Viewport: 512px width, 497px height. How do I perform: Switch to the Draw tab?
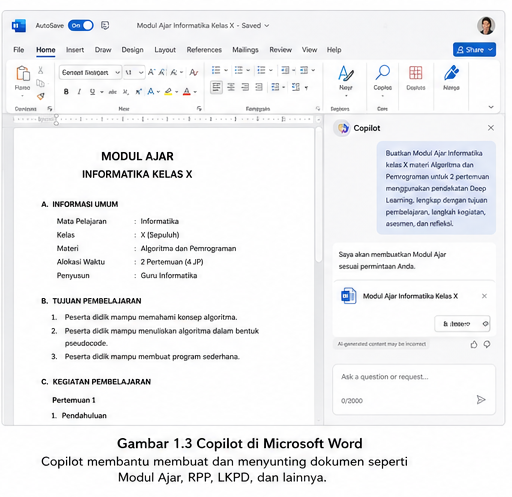(x=103, y=50)
